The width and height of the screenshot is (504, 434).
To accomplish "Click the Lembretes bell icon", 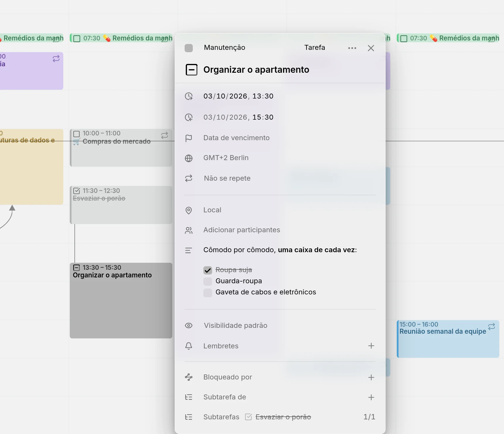I will click(189, 346).
